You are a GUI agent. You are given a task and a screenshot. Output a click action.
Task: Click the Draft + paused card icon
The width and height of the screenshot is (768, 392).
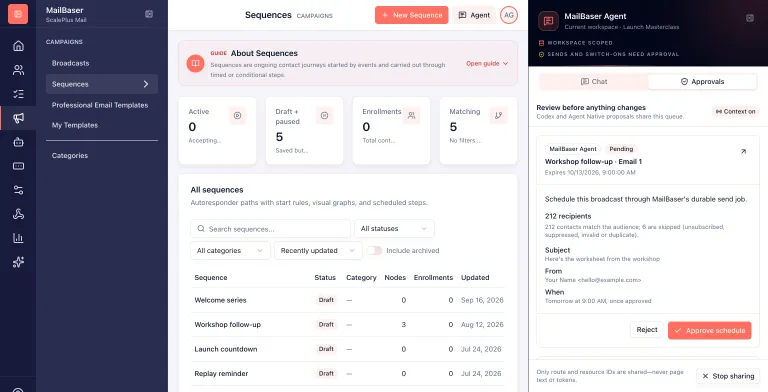coord(324,116)
